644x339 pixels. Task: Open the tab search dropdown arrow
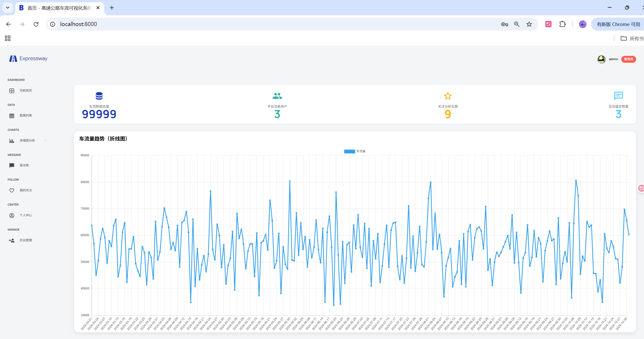coord(8,8)
